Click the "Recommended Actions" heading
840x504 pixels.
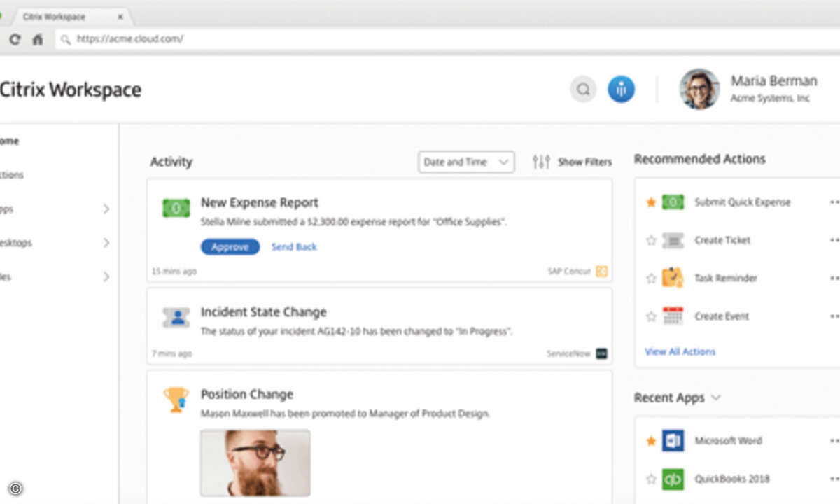coord(700,159)
